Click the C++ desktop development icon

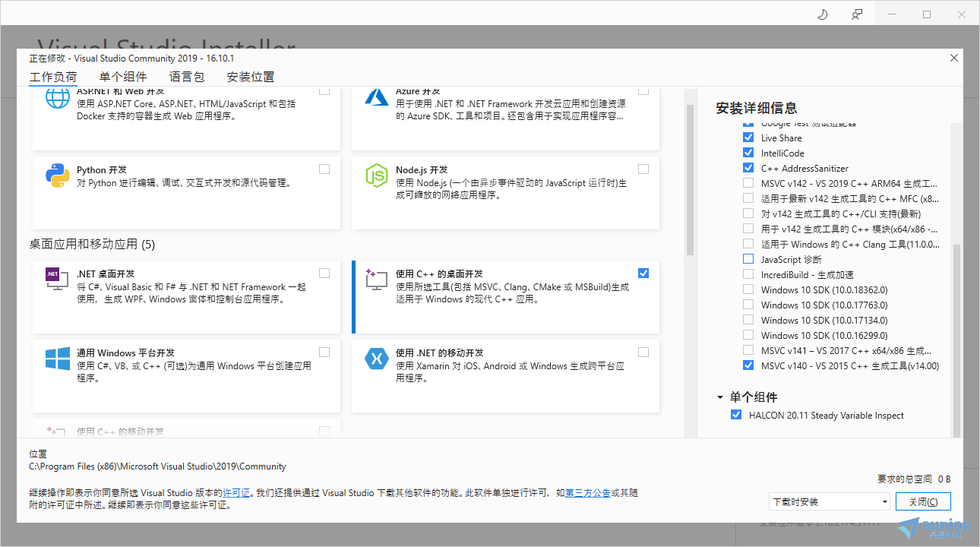pos(377,280)
